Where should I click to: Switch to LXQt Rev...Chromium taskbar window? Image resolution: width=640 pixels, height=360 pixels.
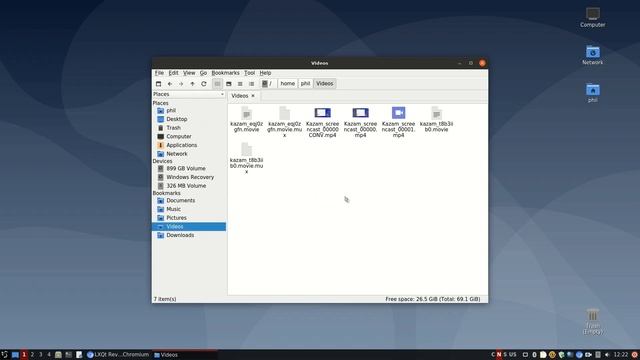(118, 355)
